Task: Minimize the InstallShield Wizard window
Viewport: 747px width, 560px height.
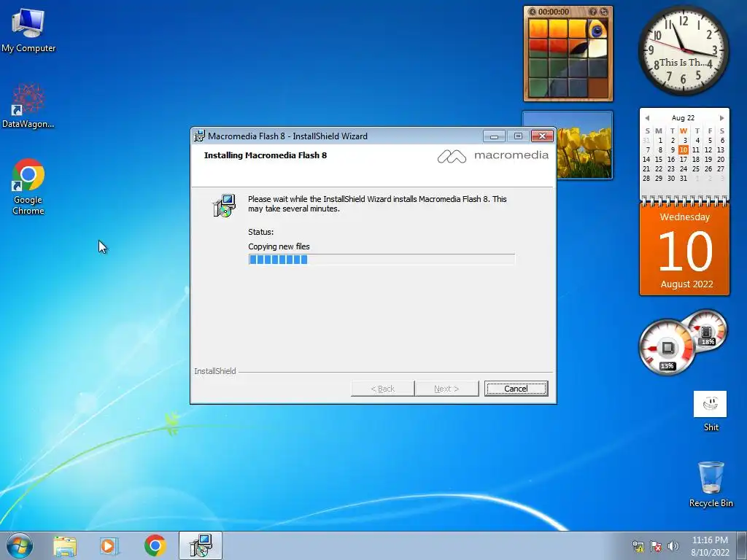Action: click(x=494, y=136)
